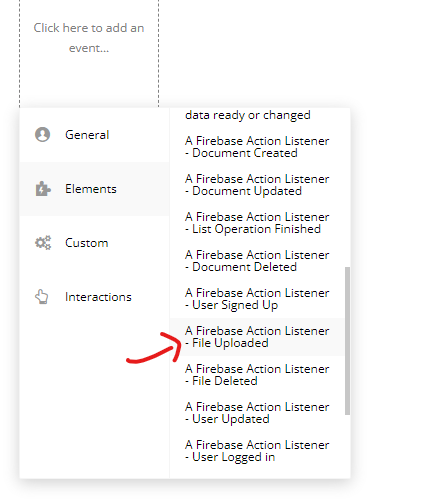The height and width of the screenshot is (501, 429).
Task: Select Firebase Listener Document Deleted event
Action: click(257, 261)
